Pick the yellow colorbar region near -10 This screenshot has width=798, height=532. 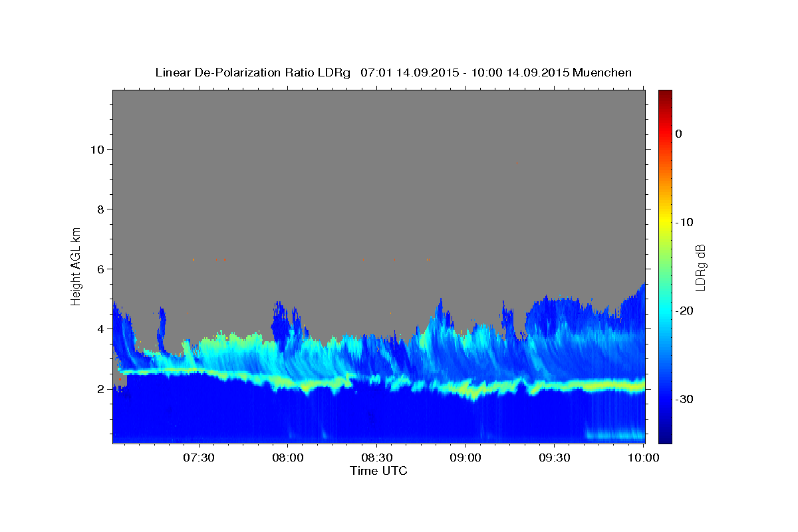coord(665,222)
